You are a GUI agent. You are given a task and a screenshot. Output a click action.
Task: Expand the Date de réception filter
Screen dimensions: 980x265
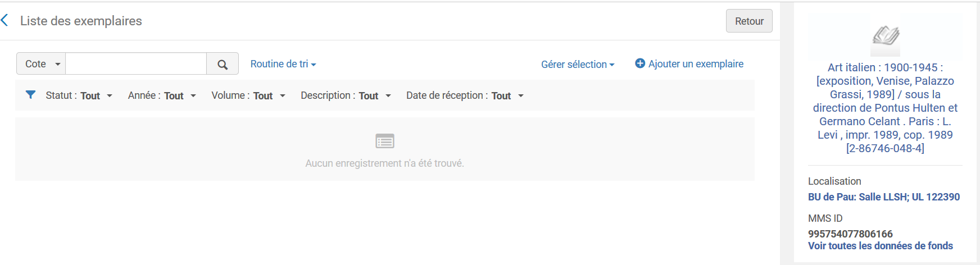pos(465,96)
